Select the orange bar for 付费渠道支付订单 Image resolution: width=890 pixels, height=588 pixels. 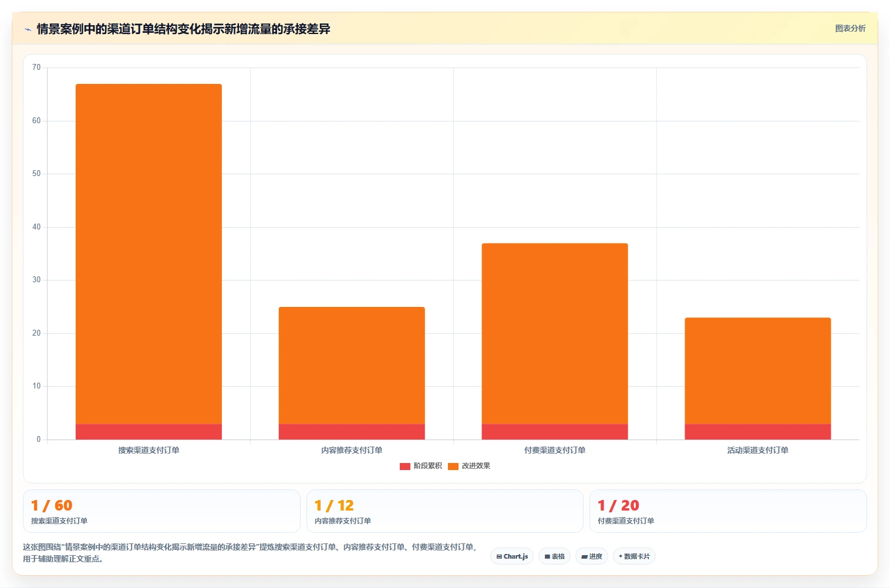[555, 334]
